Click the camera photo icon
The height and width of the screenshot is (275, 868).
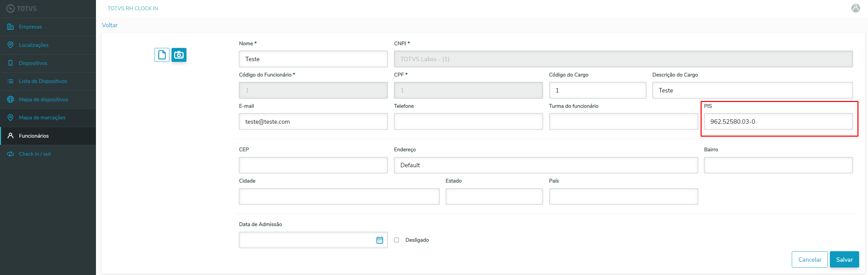coord(179,55)
